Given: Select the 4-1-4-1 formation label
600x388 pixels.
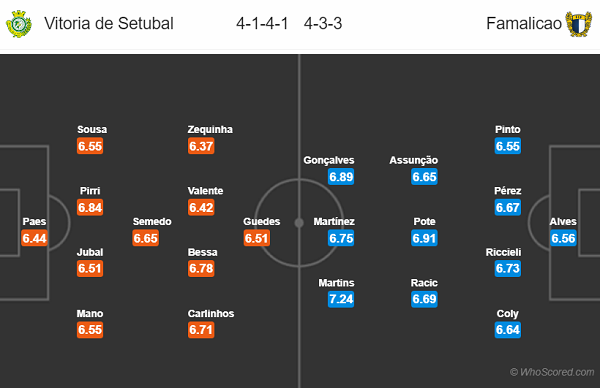Looking at the screenshot, I should click(x=262, y=24).
